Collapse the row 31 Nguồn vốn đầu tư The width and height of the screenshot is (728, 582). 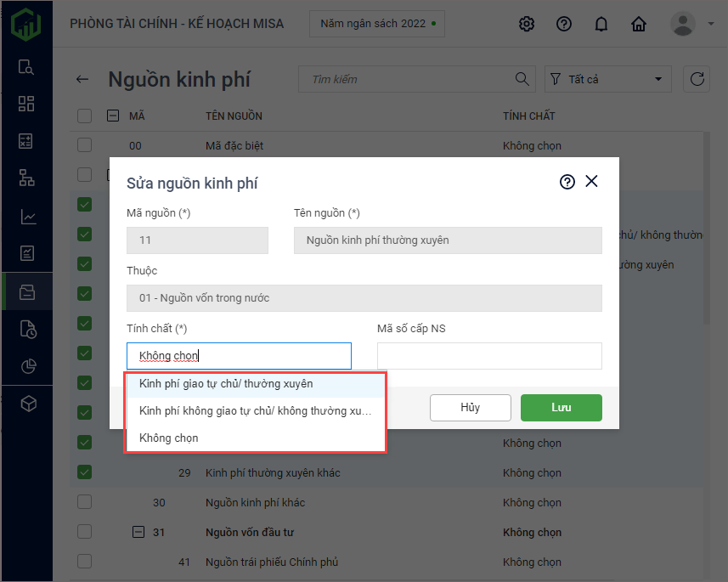tap(138, 532)
